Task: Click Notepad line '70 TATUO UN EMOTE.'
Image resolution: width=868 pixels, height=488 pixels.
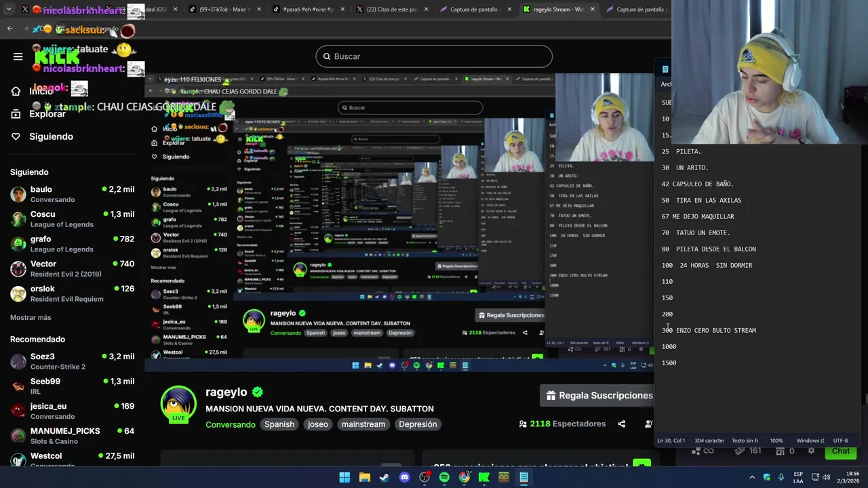Action: [x=696, y=232]
